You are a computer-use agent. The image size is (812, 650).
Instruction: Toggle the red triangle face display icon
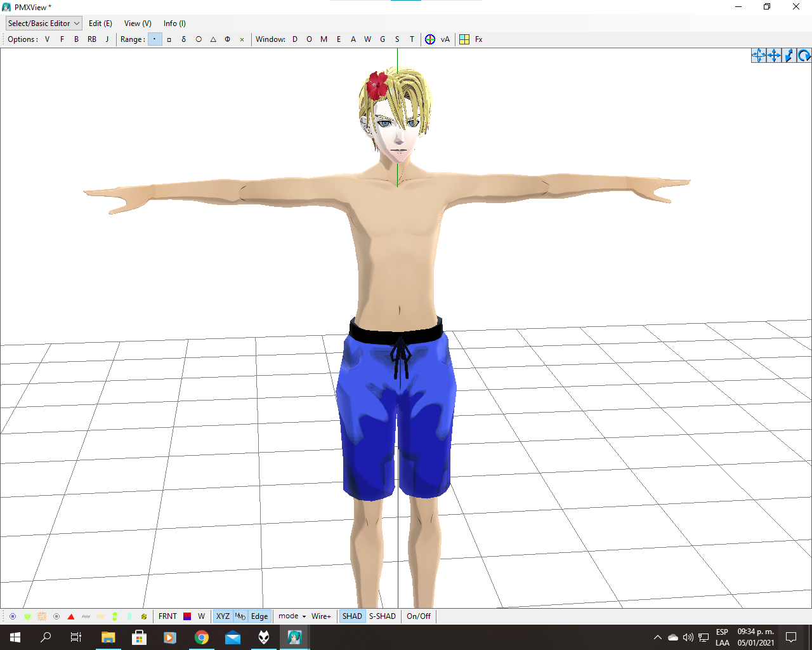coord(71,616)
